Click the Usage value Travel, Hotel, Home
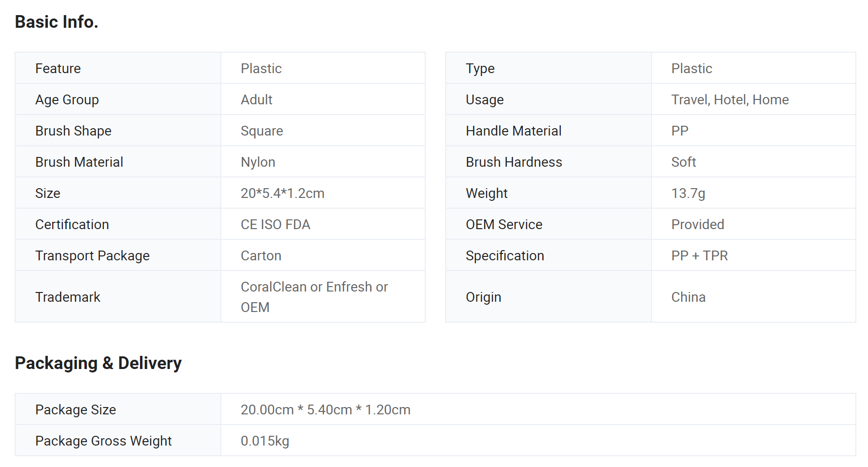868x467 pixels. click(730, 100)
